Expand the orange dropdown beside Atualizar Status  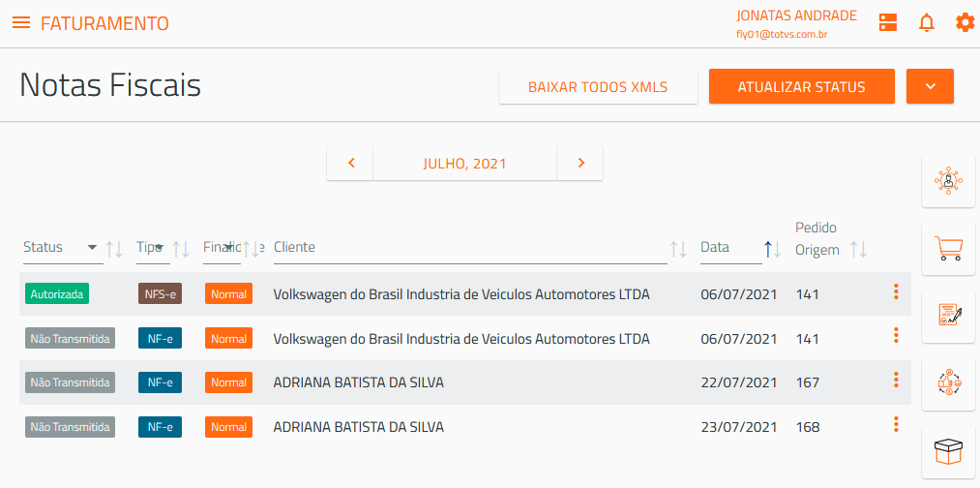(930, 87)
